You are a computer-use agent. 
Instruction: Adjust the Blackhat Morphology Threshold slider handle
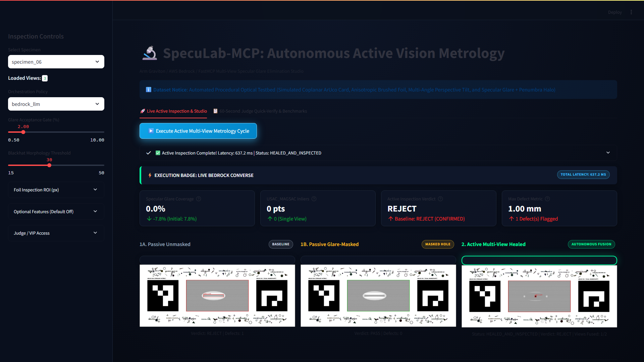pyautogui.click(x=49, y=165)
